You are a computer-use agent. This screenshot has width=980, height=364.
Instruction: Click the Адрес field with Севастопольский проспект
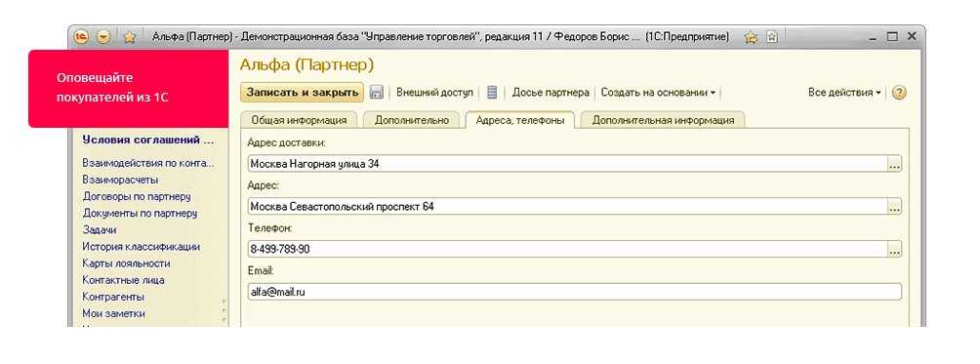[567, 207]
